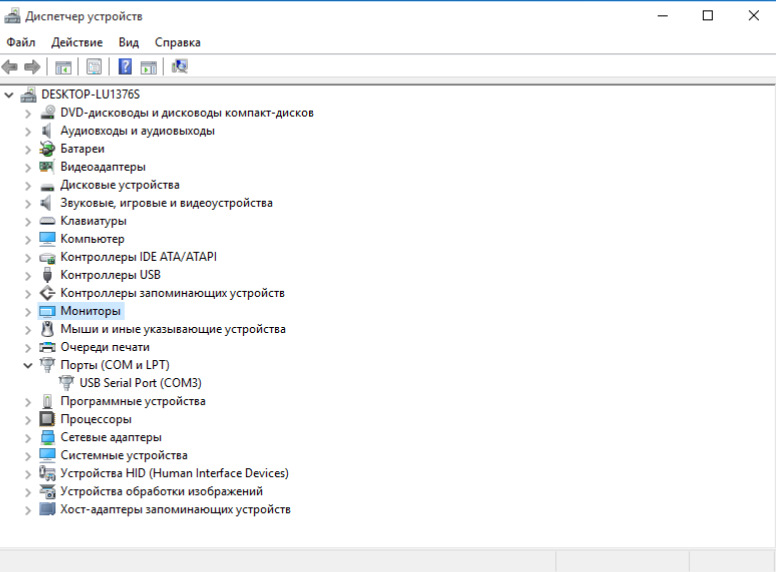Click the Видеоадаптеры display card icon
The image size is (776, 572).
click(x=47, y=167)
